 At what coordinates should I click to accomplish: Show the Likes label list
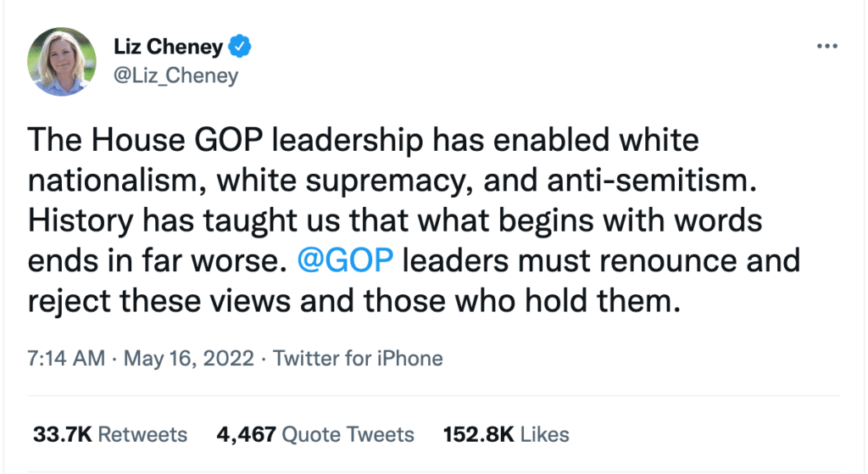click(545, 435)
